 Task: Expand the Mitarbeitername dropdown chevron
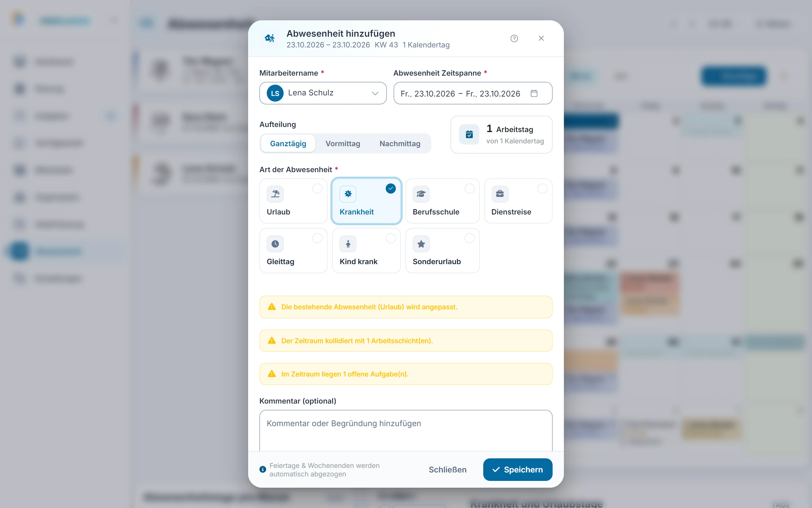coord(375,93)
